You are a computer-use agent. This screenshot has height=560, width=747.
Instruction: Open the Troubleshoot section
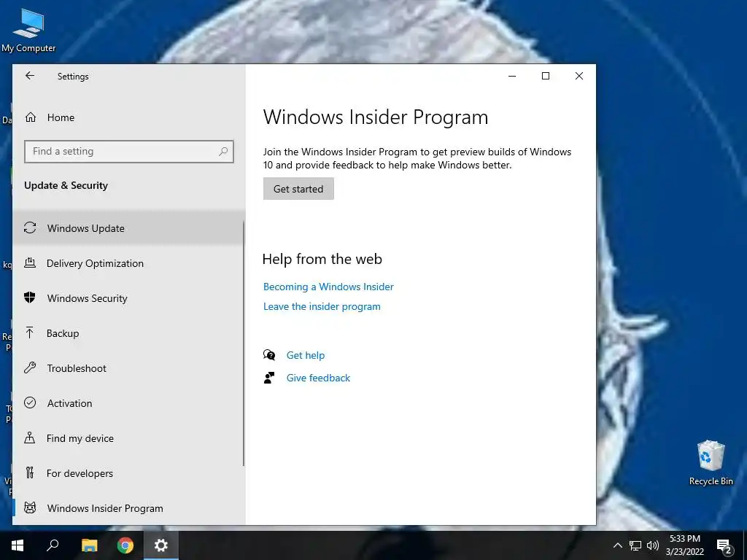tap(128, 368)
